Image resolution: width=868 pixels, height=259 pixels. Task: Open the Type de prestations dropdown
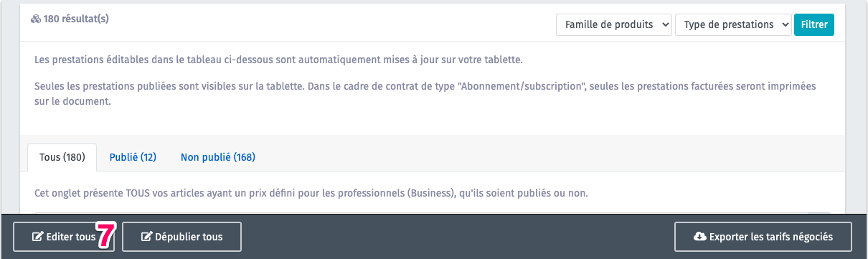pos(733,24)
